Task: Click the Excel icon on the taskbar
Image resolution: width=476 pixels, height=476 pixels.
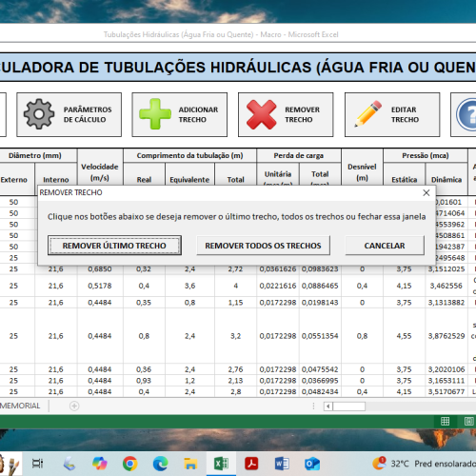Action: (221, 464)
